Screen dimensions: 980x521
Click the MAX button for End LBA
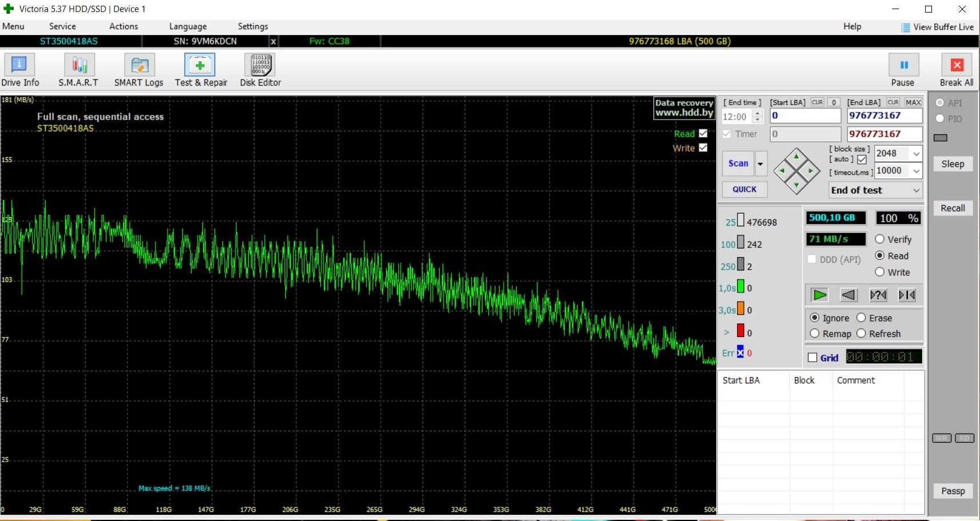click(x=913, y=102)
